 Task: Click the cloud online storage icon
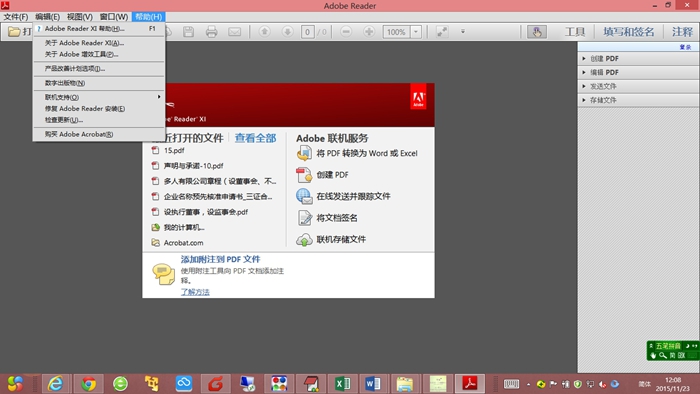304,240
